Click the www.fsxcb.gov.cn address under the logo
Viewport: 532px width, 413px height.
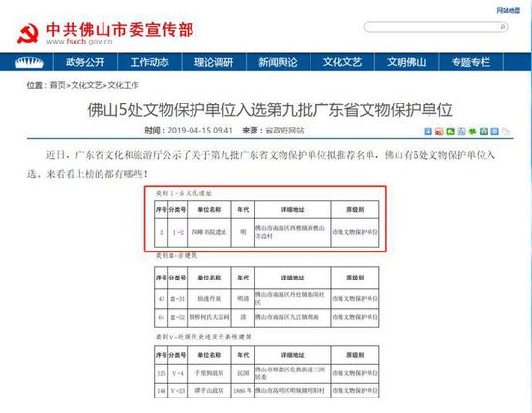pyautogui.click(x=79, y=42)
